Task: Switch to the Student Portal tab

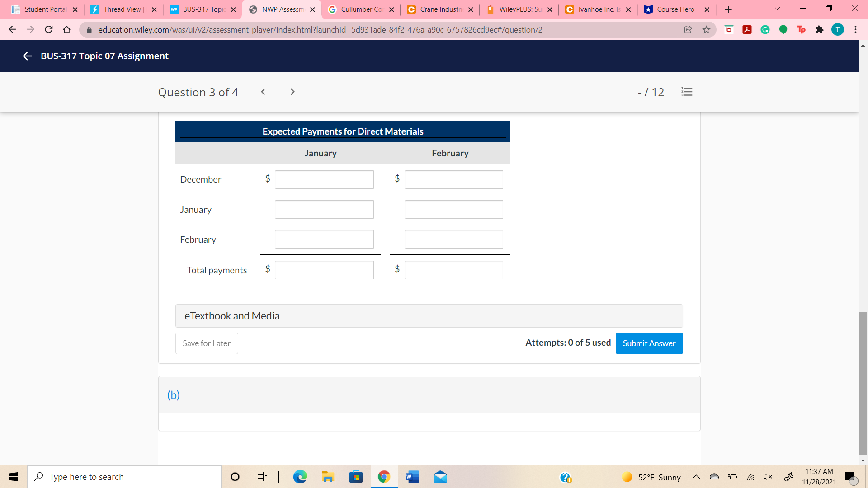Action: 45,9
